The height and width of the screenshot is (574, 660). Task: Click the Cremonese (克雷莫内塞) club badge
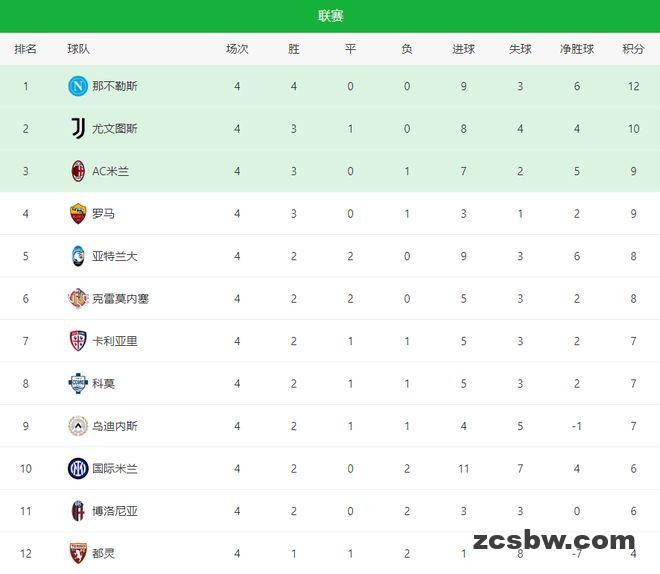point(78,298)
